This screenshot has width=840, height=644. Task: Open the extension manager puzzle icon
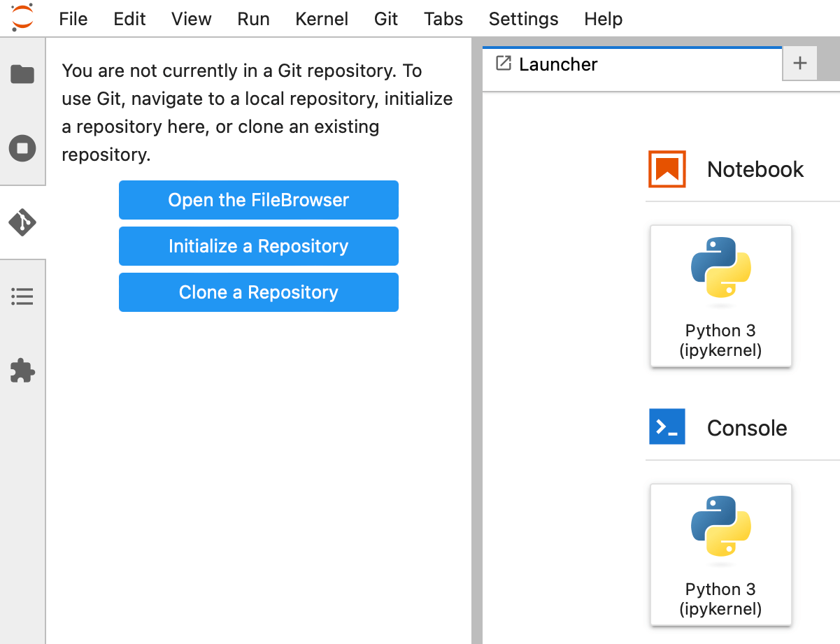(x=22, y=371)
